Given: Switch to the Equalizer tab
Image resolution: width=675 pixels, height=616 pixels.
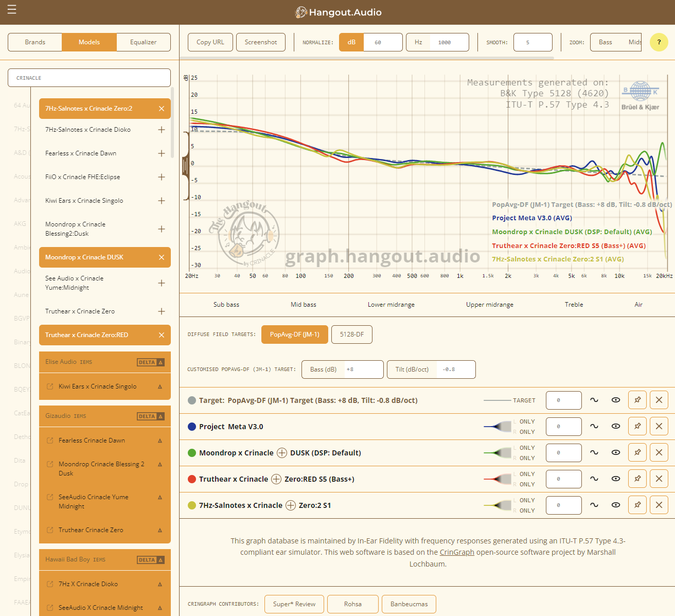Looking at the screenshot, I should [x=144, y=42].
